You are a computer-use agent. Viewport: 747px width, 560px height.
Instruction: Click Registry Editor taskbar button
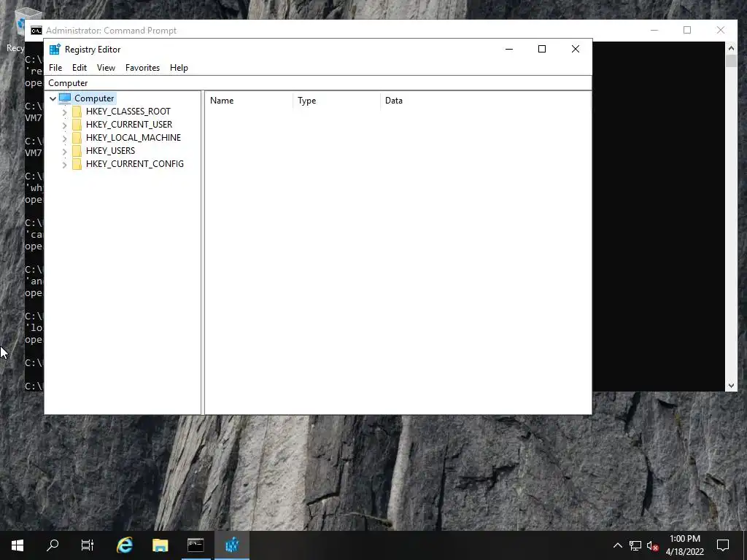pos(231,545)
